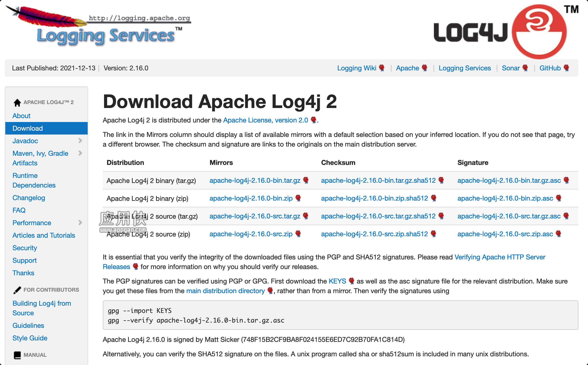Click external icon after apache-log4j-2.16.0-bin.tar.gz mirror link

[x=306, y=180]
